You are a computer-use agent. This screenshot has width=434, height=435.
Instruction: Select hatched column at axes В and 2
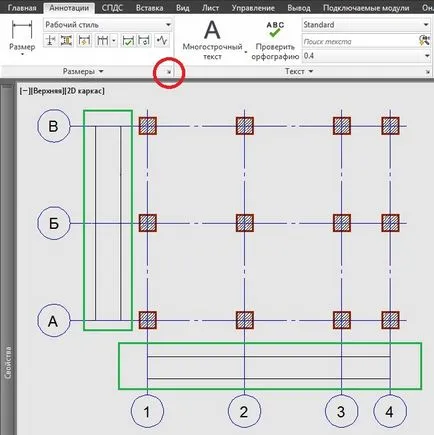245,126
